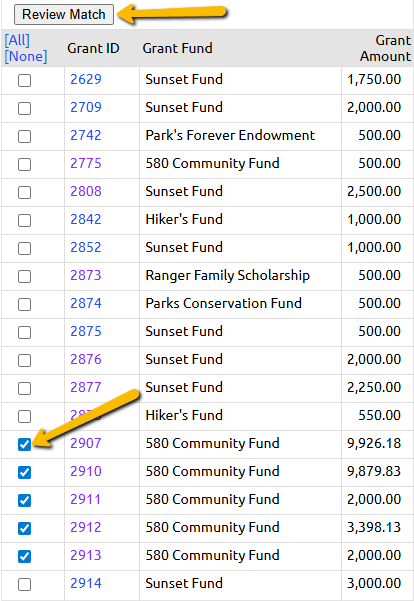The image size is (414, 601).
Task: Check the box for grant 2775
Action: pyautogui.click(x=25, y=164)
